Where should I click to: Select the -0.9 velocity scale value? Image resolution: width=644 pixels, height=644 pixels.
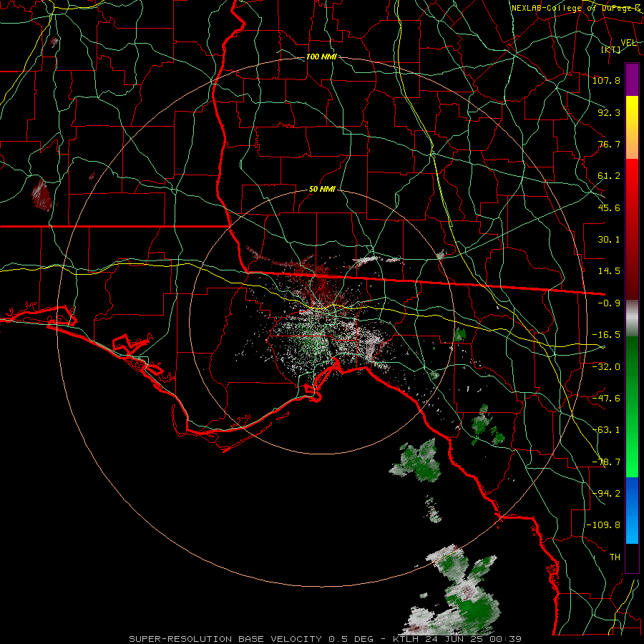609,303
